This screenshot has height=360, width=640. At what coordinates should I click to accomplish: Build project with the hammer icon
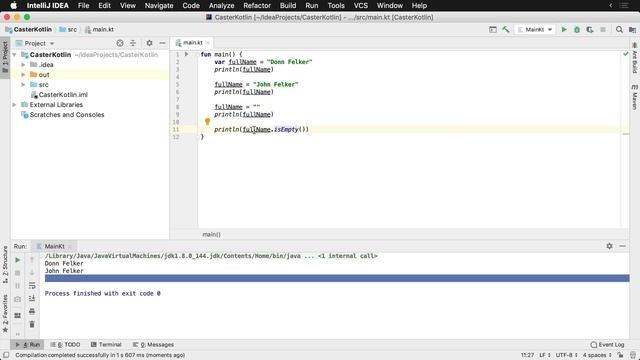tap(506, 29)
